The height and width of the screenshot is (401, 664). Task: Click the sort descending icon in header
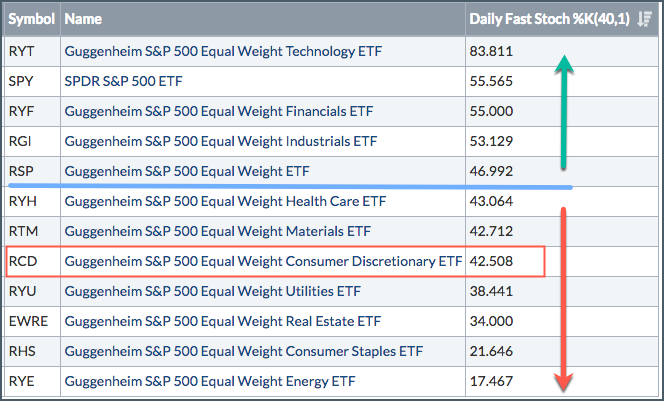pyautogui.click(x=644, y=18)
